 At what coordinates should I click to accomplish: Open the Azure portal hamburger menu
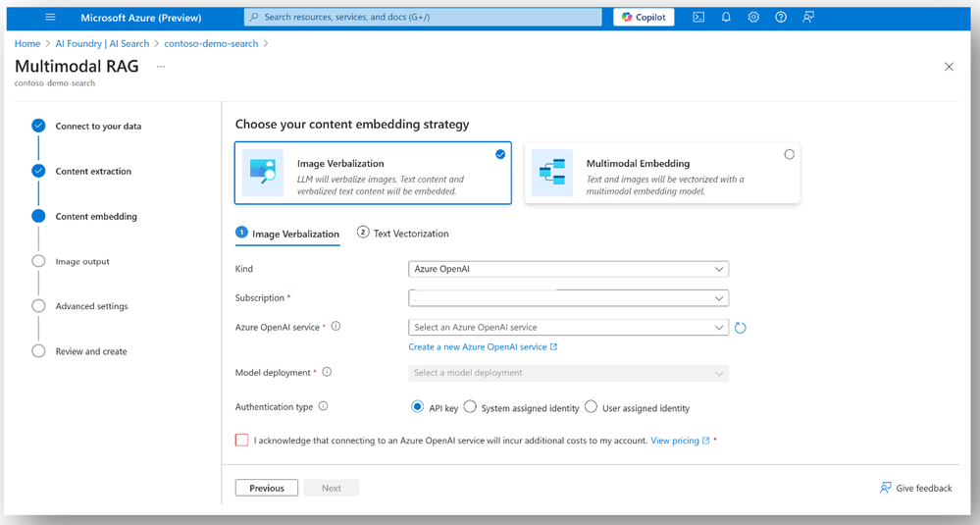pos(51,17)
